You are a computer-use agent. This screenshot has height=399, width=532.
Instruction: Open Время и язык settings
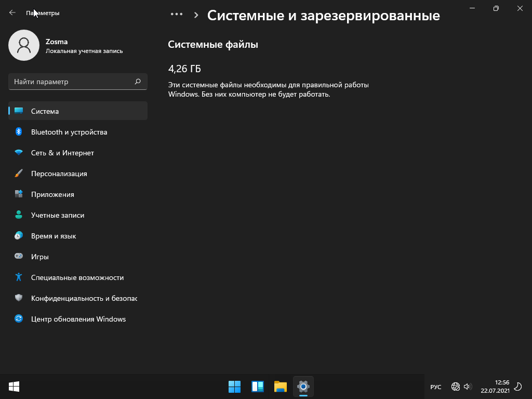78,236
